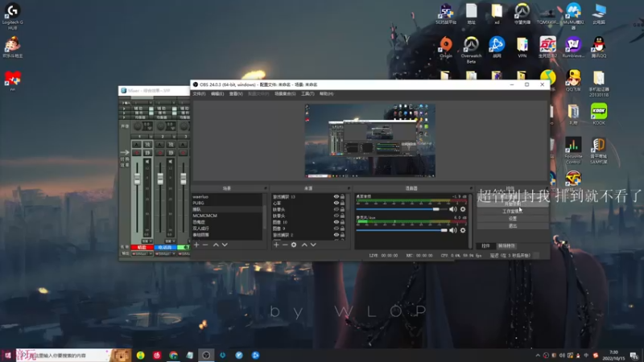Open the Tools (工具) menu in OBS
The width and height of the screenshot is (644, 362).
(x=308, y=94)
